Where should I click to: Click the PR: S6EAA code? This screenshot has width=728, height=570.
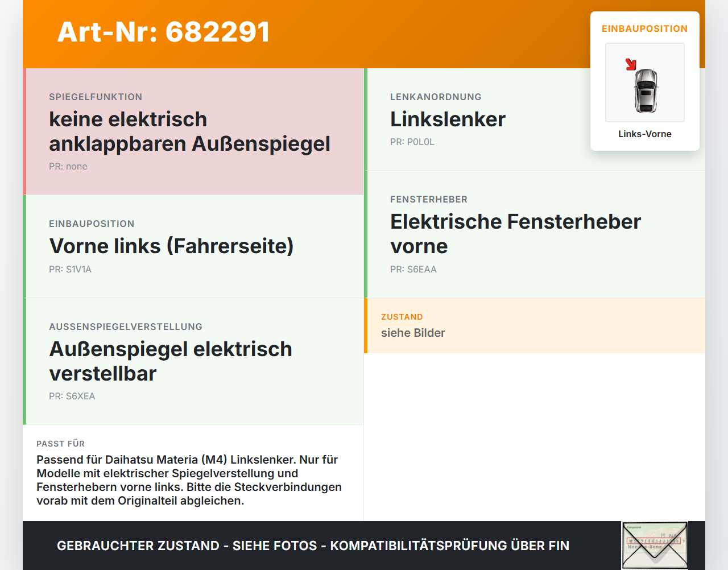(413, 270)
